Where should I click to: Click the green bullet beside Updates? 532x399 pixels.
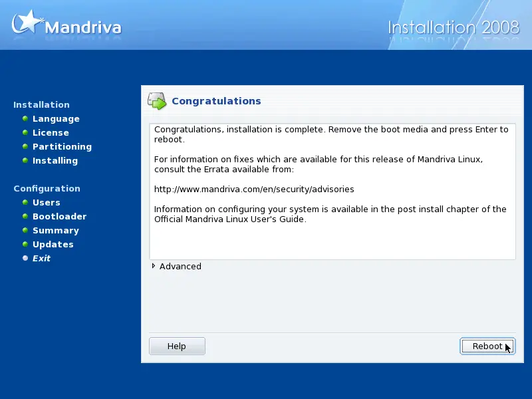[x=25, y=244]
